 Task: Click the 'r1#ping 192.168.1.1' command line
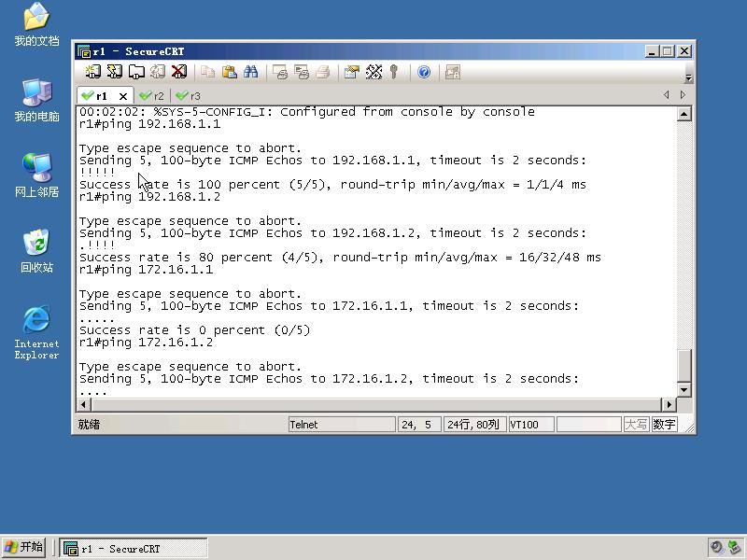pos(150,124)
